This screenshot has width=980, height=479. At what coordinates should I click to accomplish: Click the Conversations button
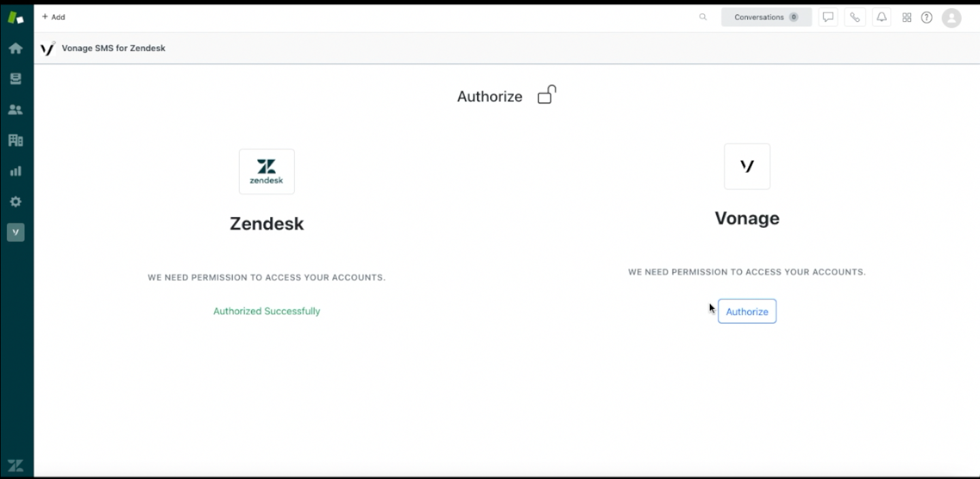pos(766,17)
